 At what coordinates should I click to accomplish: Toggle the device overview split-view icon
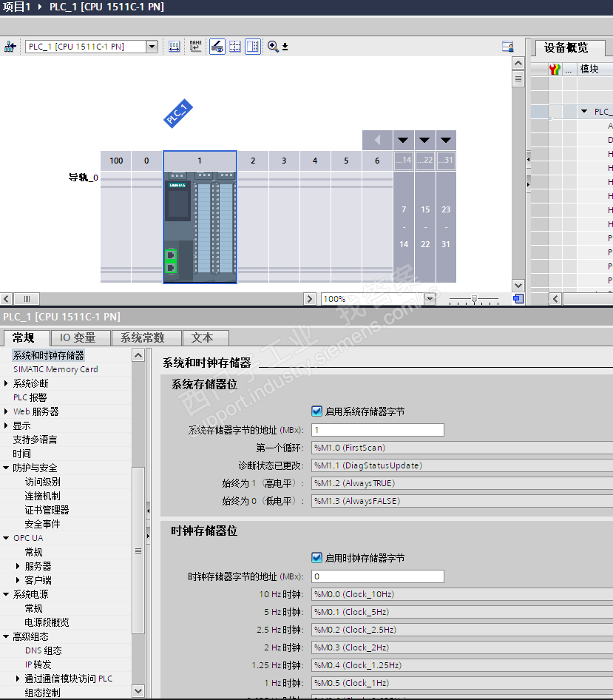[252, 47]
